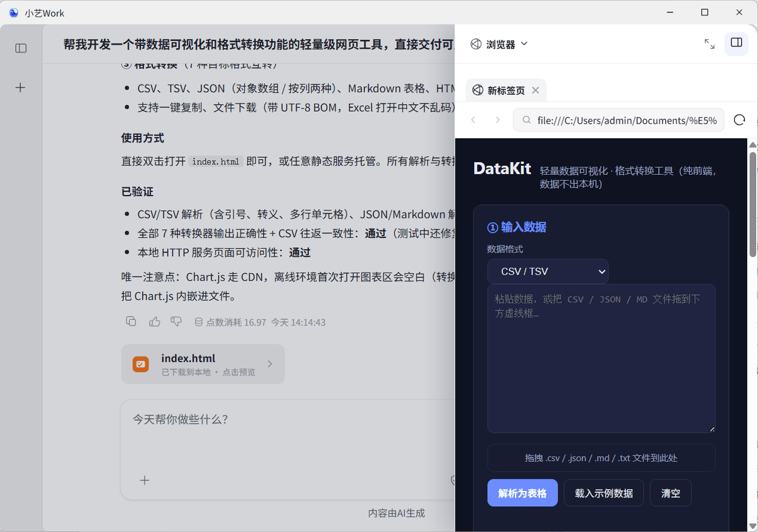Viewport: 758px width, 532px height.
Task: Open the CSV / TSV format dropdown
Action: tap(548, 271)
